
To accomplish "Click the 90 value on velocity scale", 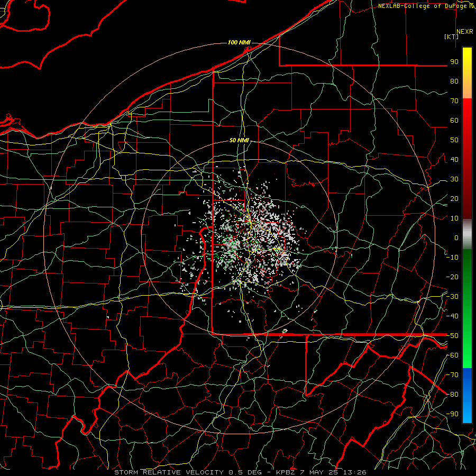I will tap(454, 62).
